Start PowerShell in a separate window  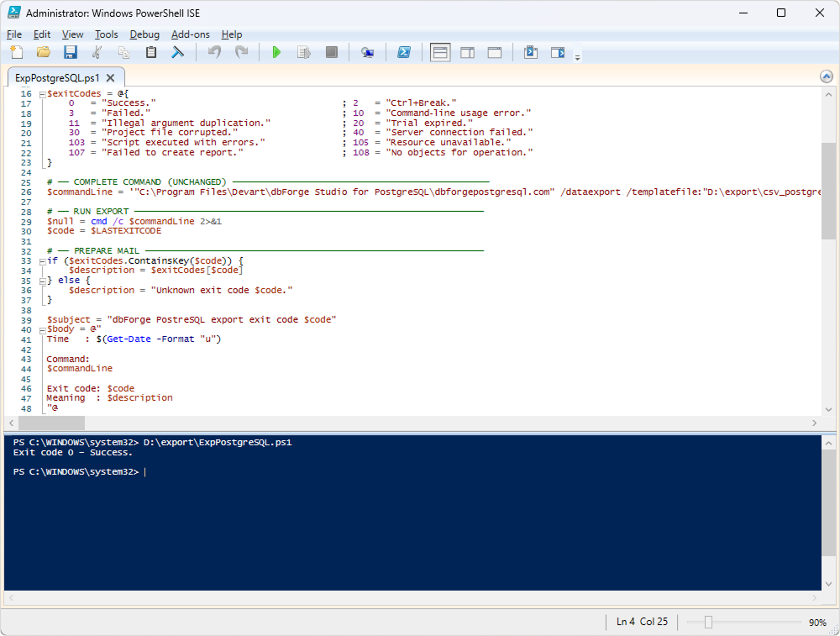point(404,53)
